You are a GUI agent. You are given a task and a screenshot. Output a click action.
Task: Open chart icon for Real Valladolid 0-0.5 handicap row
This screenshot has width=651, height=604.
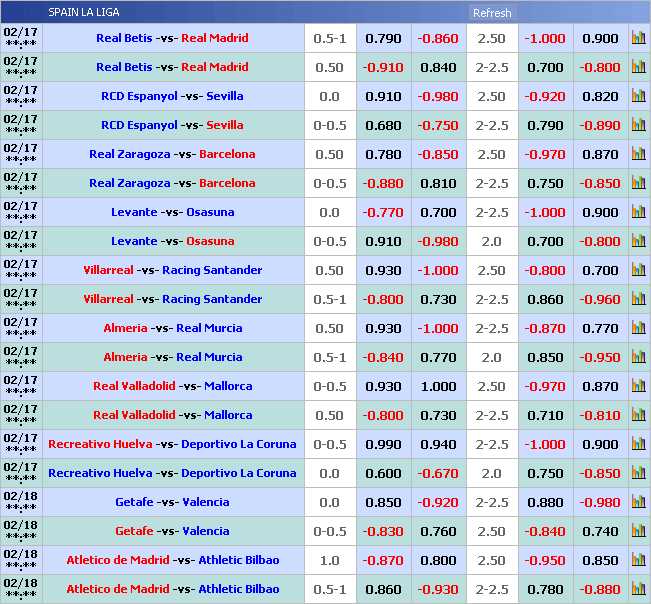pos(638,386)
